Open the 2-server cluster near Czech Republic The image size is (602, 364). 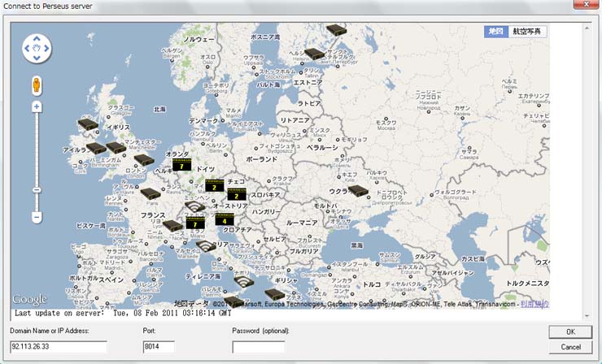[236, 194]
